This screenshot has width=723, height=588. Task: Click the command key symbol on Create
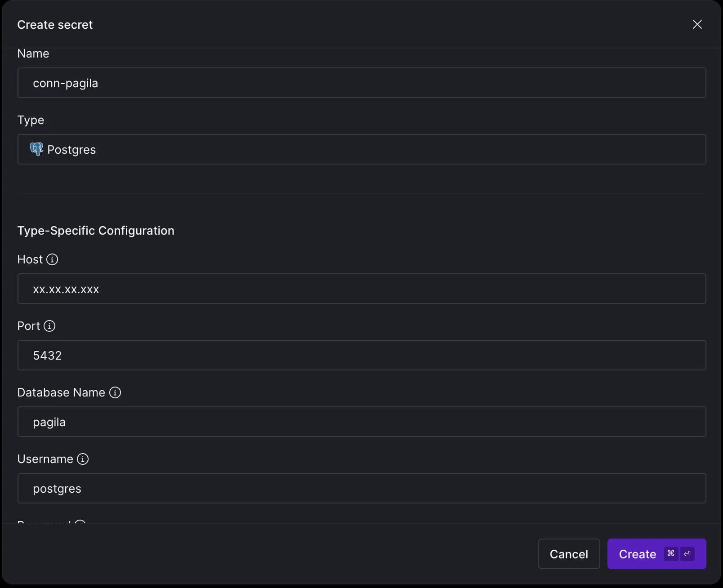[671, 553]
